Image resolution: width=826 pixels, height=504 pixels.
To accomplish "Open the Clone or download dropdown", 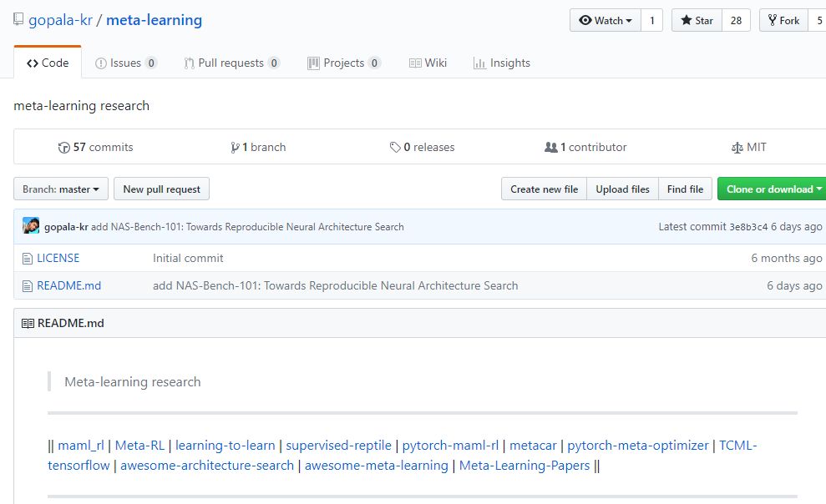I will point(773,189).
